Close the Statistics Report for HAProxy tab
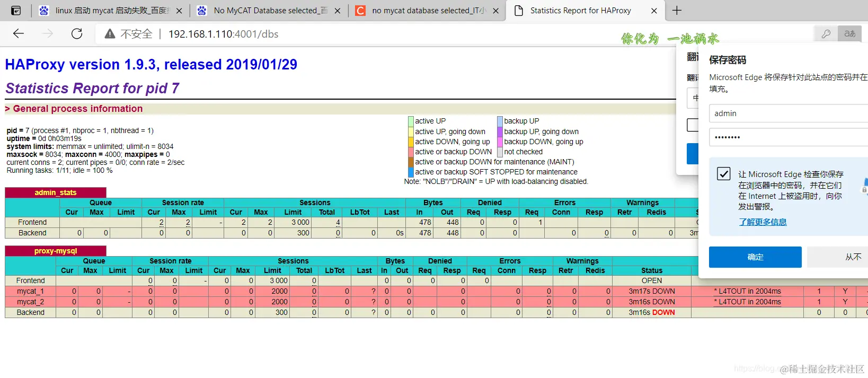This screenshot has width=868, height=378. [654, 11]
